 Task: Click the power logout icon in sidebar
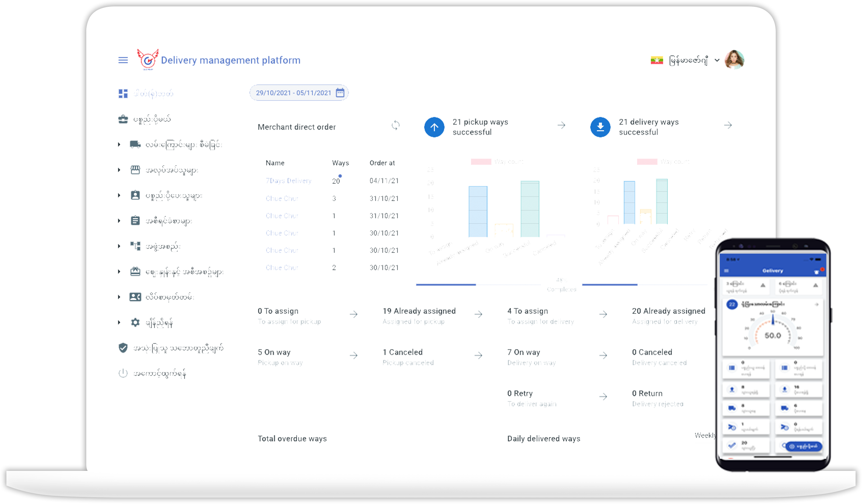pos(123,373)
